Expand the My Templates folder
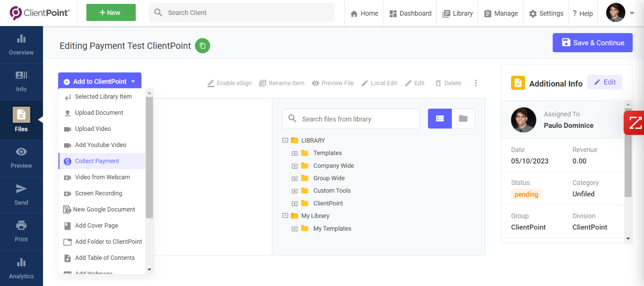The height and width of the screenshot is (286, 644). (x=295, y=229)
